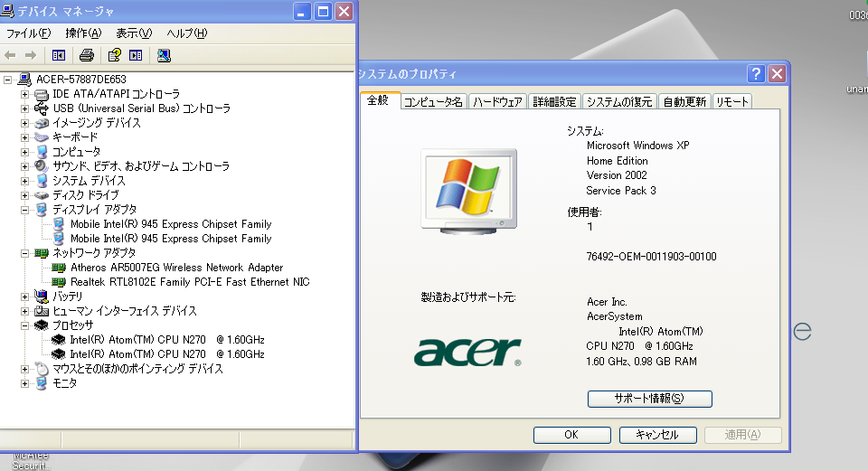The width and height of the screenshot is (868, 471).
Task: Scan for hardware changes toolbar icon
Action: coord(164,55)
